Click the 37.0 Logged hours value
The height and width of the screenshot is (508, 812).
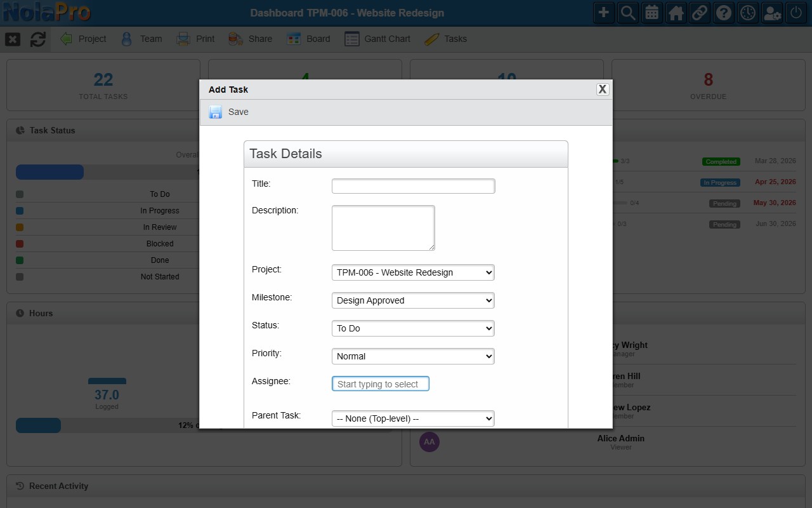[107, 396]
